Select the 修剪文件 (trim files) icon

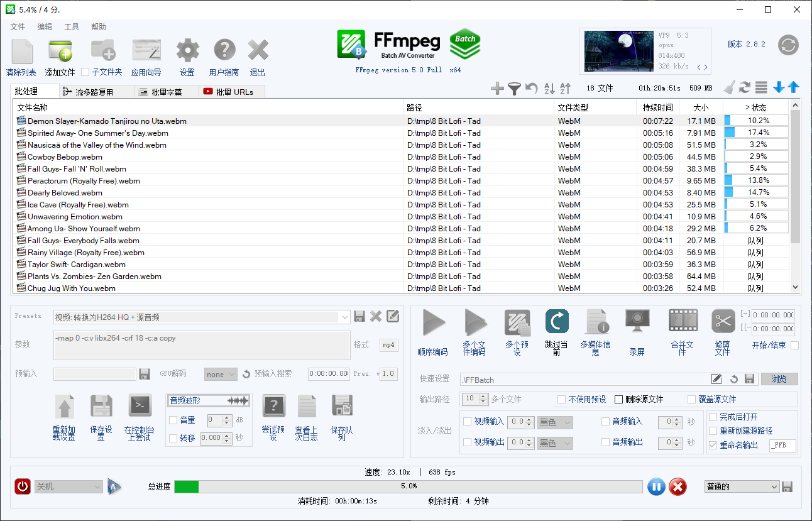click(723, 321)
